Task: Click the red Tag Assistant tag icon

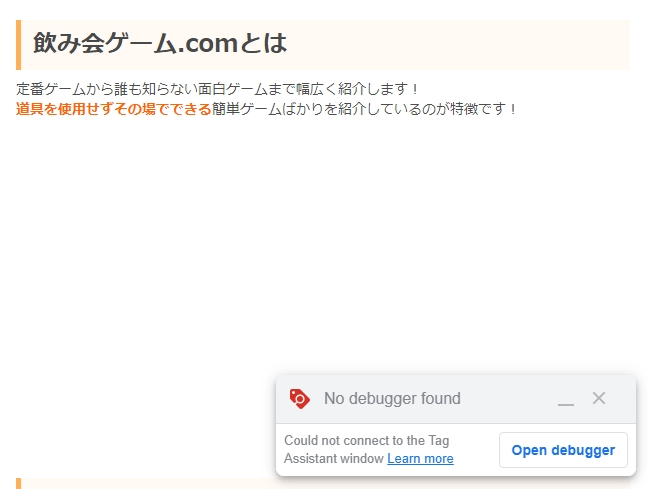Action: (300, 399)
